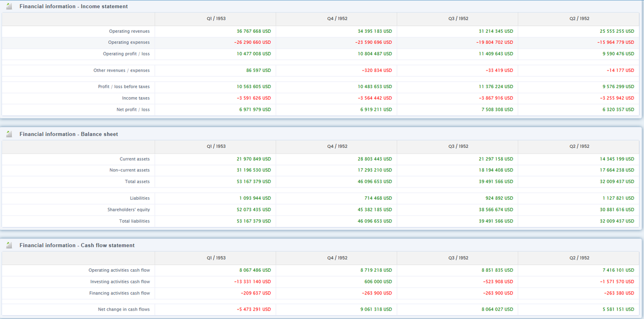Image resolution: width=644 pixels, height=319 pixels.
Task: Click the value 606 000 USD
Action: [378, 282]
